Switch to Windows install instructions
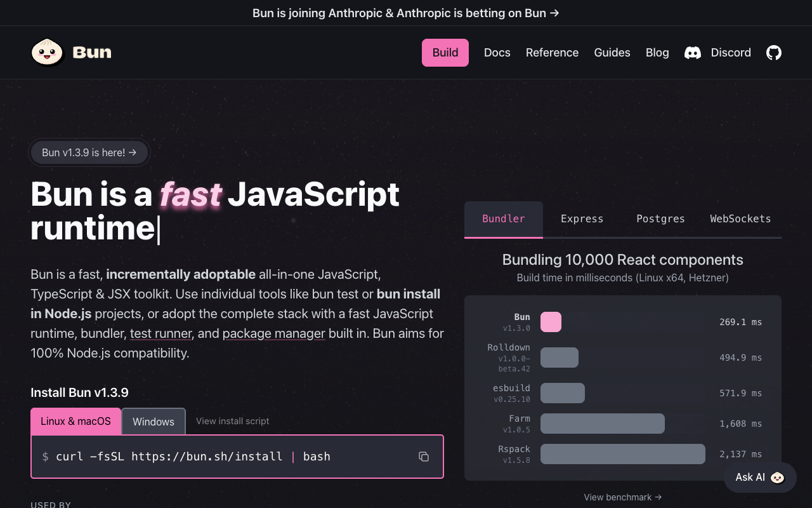The width and height of the screenshot is (812, 508). (x=154, y=422)
